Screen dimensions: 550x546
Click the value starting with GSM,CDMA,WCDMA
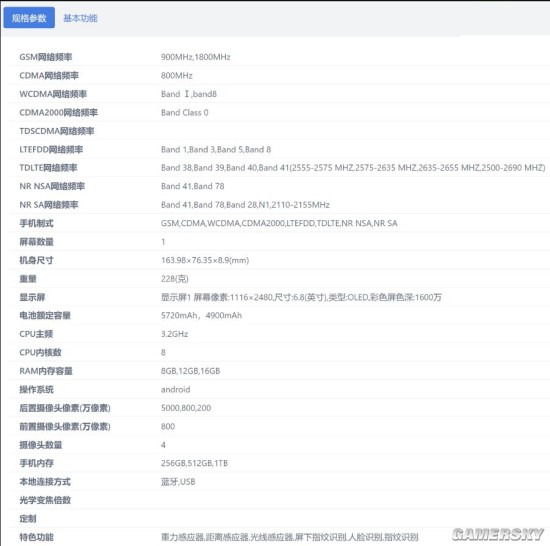coord(279,223)
